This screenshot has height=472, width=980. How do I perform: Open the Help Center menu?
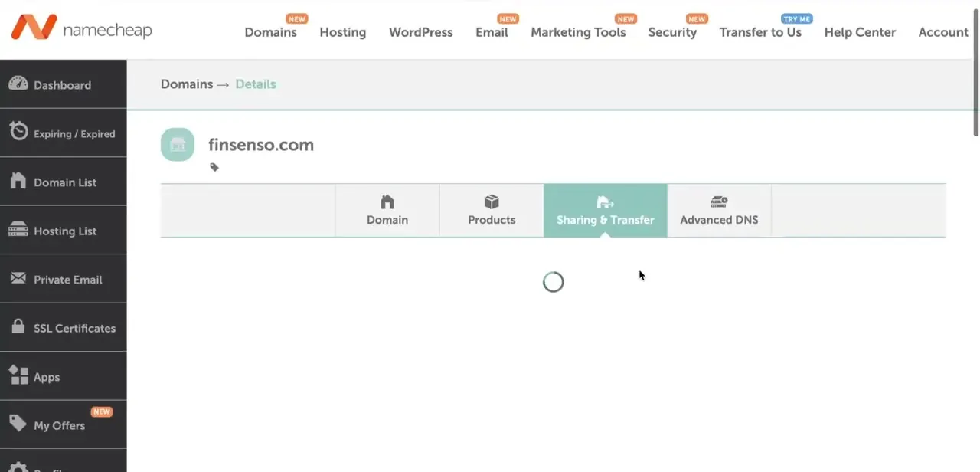pos(860,32)
